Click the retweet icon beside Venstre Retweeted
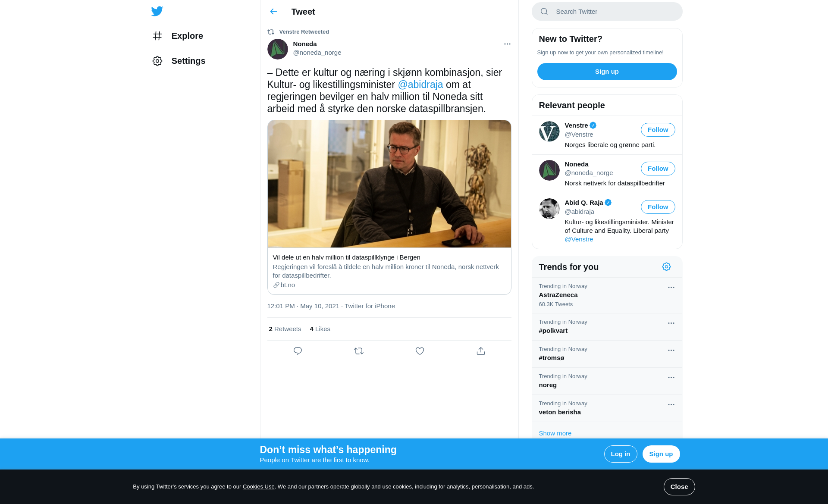Screen dimensions: 828x504 coord(271,32)
